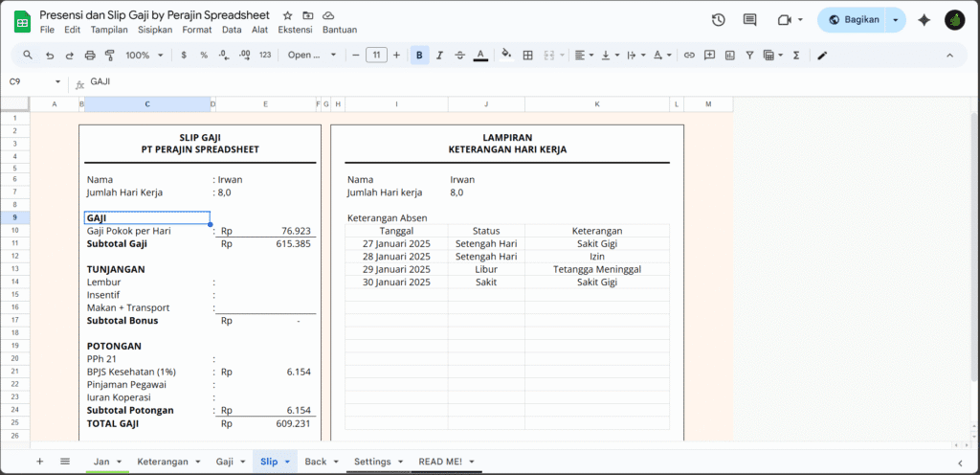Viewport: 980px width, 475px height.
Task: Click the Google Sheets home logo
Action: [23, 22]
